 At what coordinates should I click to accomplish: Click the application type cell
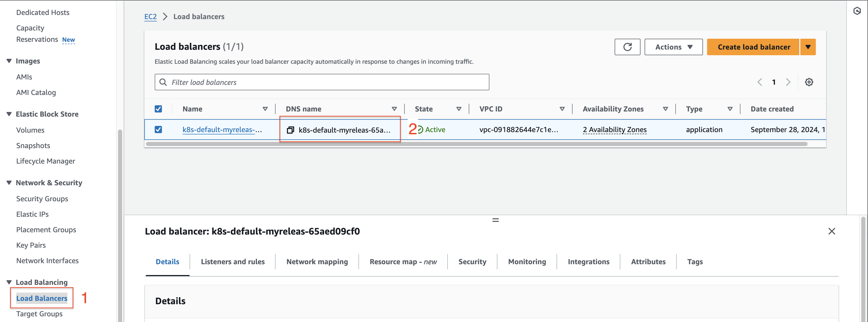click(x=704, y=130)
